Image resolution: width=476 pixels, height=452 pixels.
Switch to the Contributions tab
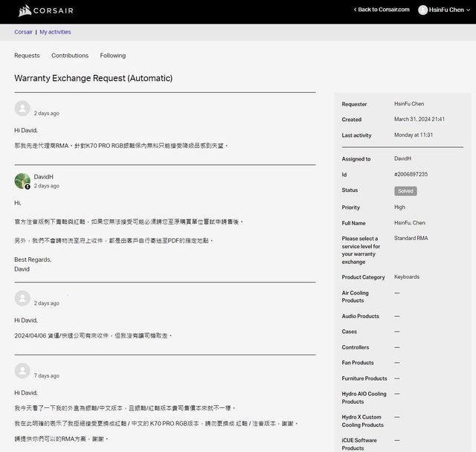pos(70,56)
